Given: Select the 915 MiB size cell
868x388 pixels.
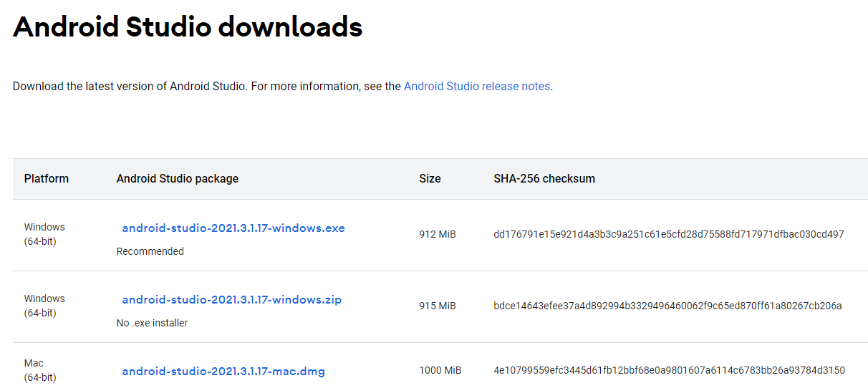Looking at the screenshot, I should [438, 306].
